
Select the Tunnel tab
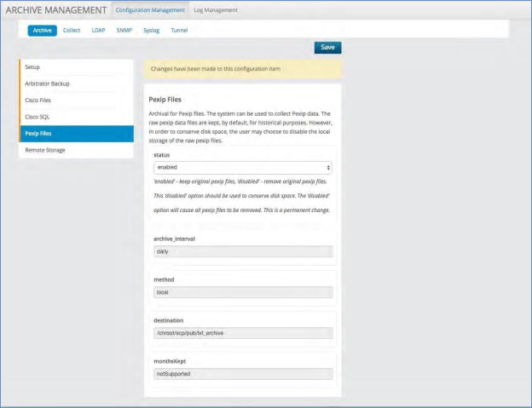point(179,31)
